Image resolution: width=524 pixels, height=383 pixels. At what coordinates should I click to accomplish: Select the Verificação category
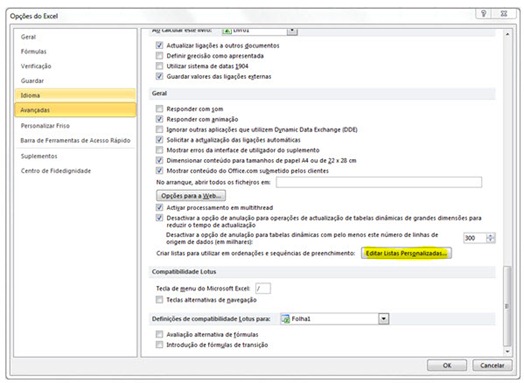36,66
